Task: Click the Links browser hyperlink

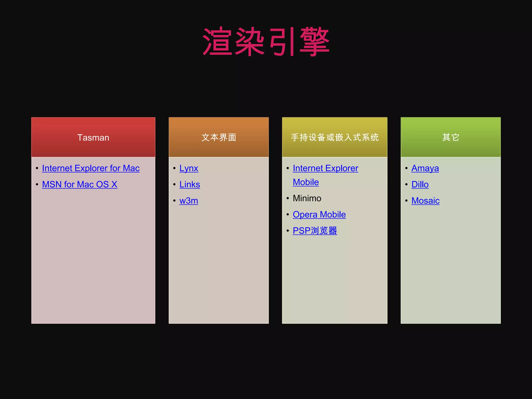Action: click(x=190, y=184)
